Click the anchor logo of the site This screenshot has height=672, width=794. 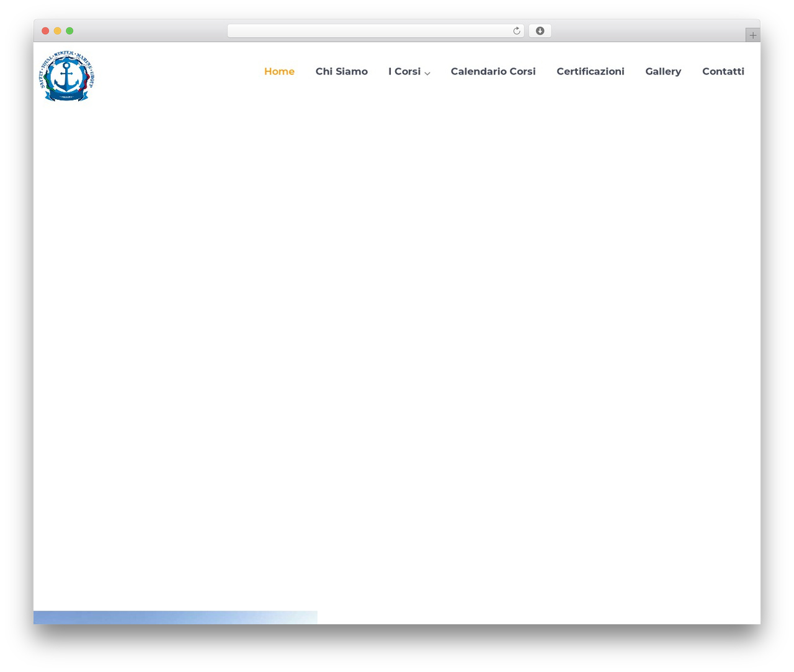[67, 76]
